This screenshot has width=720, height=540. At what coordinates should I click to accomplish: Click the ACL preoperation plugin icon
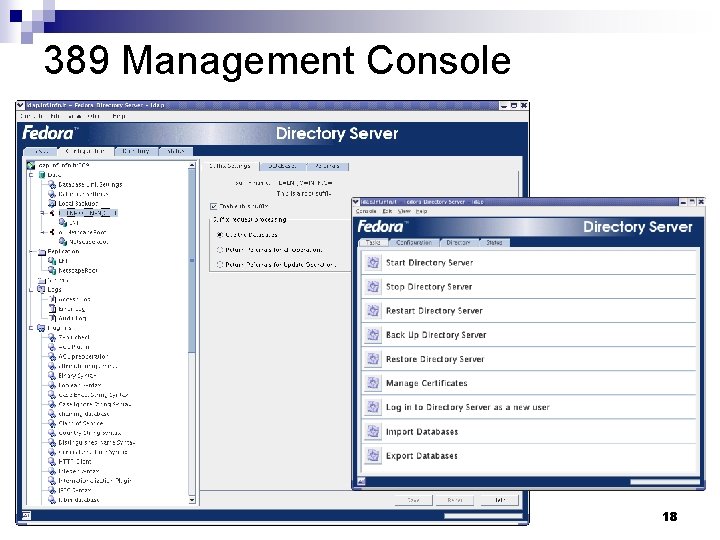coord(52,356)
